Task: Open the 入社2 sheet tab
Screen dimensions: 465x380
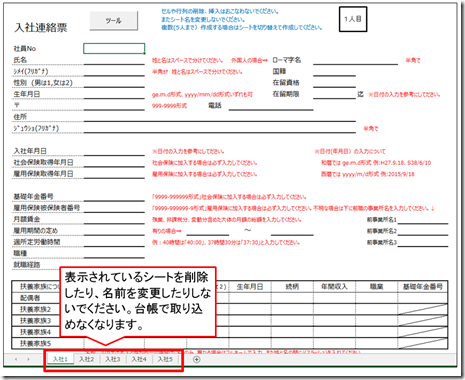Action: click(x=86, y=359)
